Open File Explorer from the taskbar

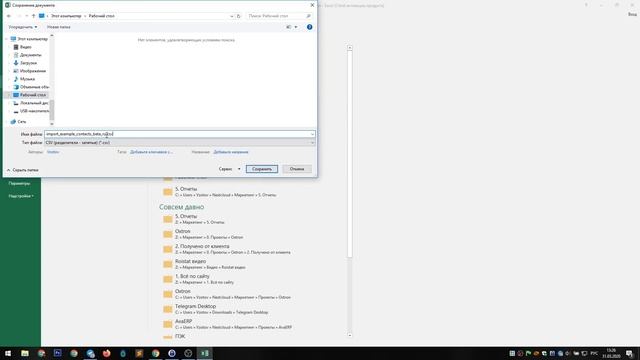tap(25, 353)
